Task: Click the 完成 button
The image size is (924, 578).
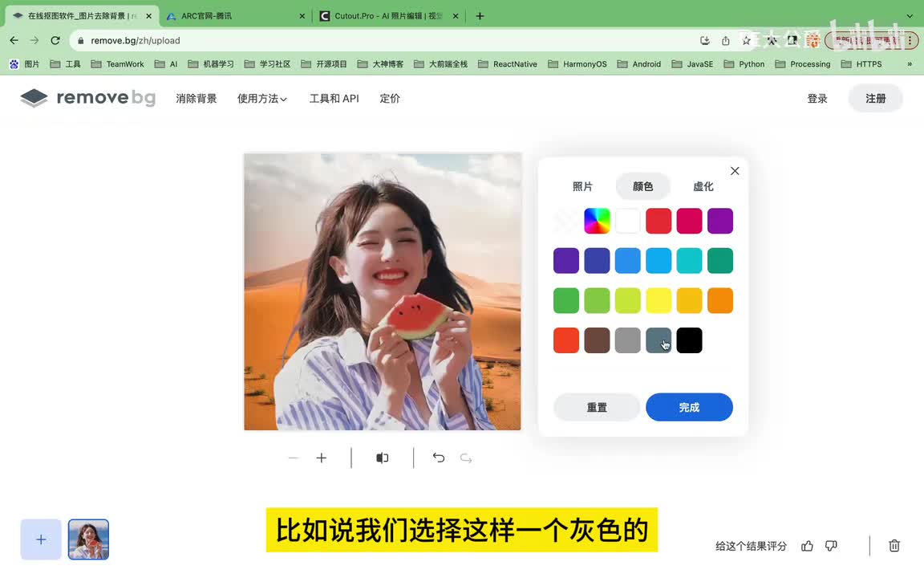Action: 689,407
